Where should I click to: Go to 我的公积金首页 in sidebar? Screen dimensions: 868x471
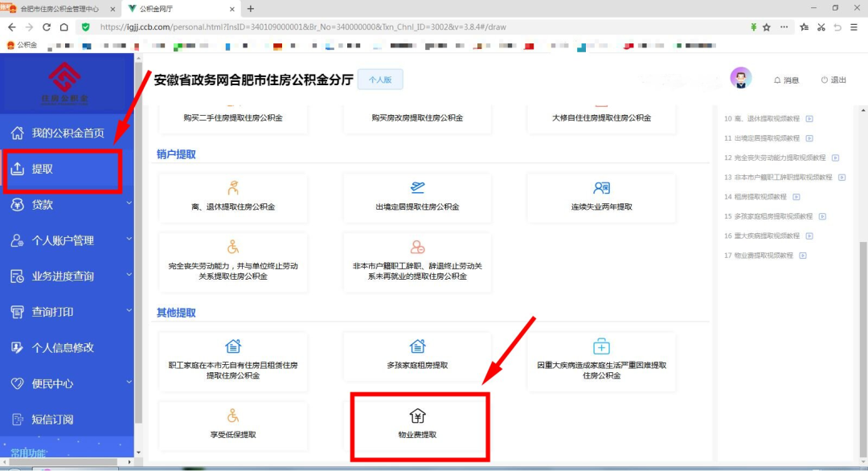[68, 133]
